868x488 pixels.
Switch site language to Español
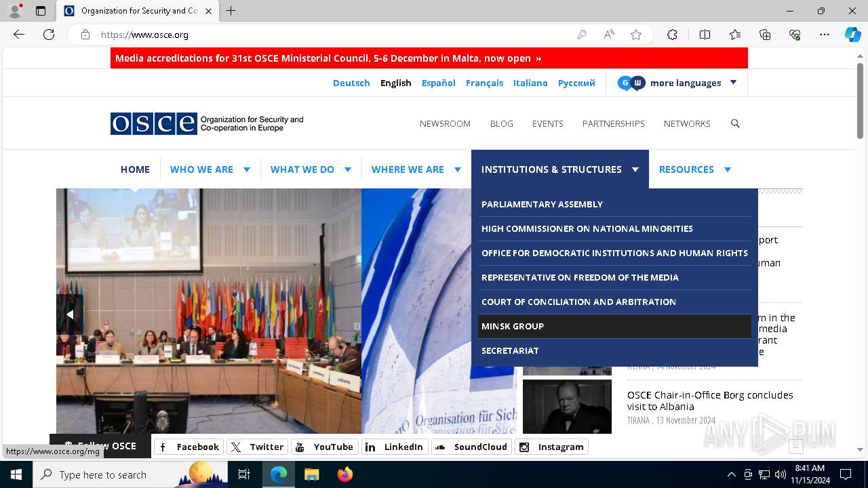pyautogui.click(x=439, y=83)
